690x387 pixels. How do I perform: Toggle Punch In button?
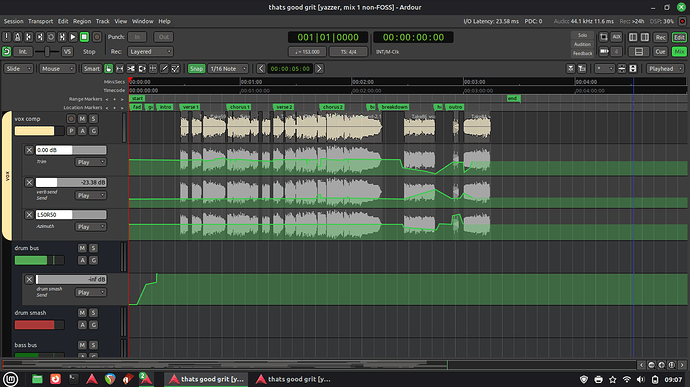click(137, 37)
